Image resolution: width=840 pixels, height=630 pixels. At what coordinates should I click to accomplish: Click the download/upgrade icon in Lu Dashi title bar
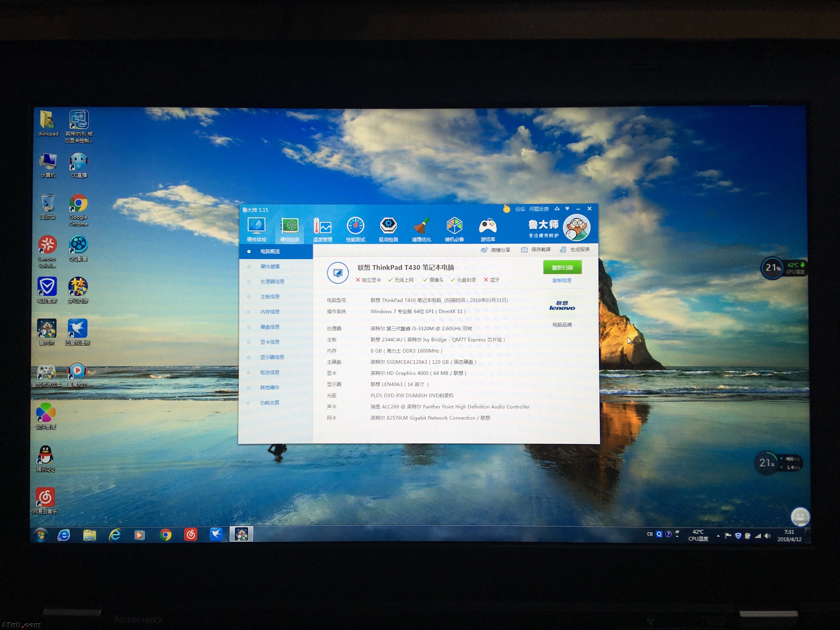[x=557, y=209]
